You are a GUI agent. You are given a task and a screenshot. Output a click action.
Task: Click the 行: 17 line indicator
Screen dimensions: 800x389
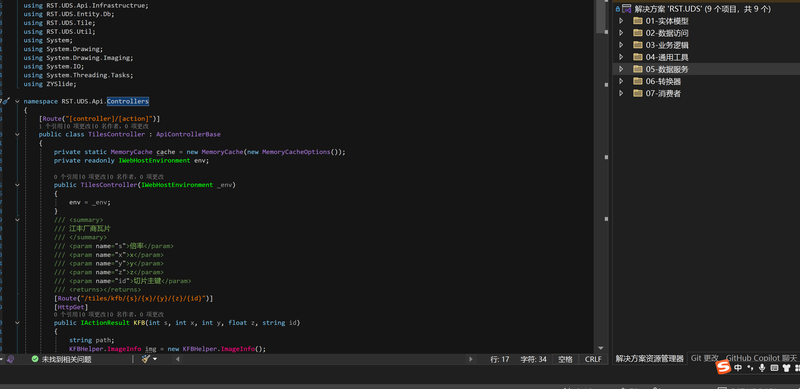click(x=499, y=359)
